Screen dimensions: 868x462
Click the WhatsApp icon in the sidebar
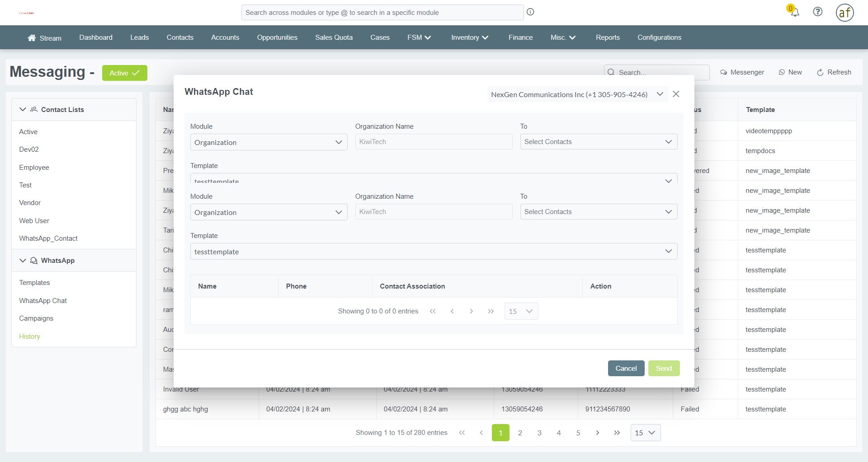(33, 260)
